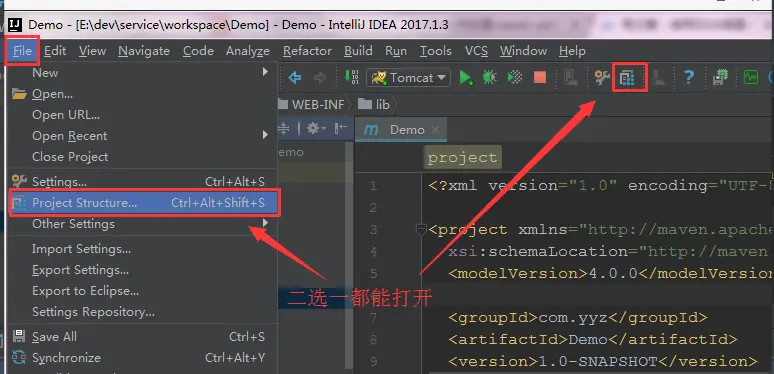Click line number 1 in gutter
774x374 pixels.
373,186
